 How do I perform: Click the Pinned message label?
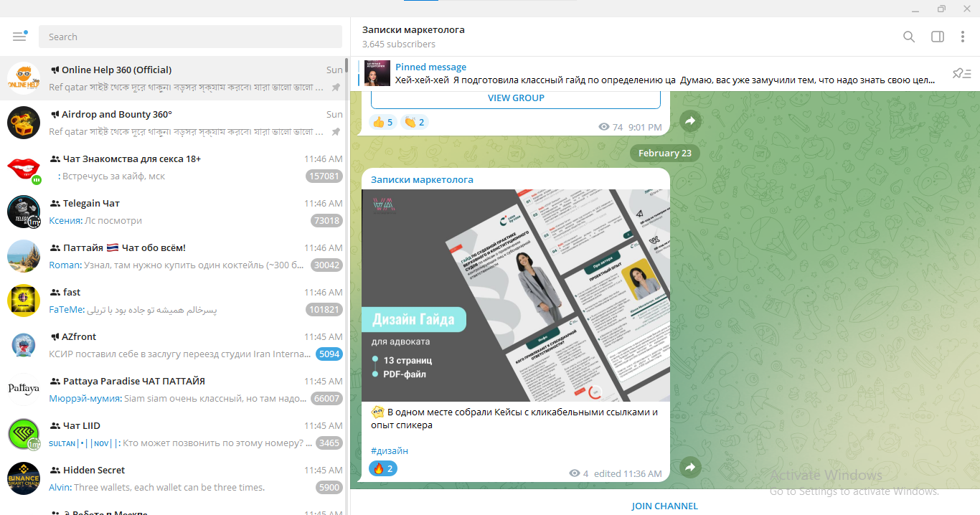[430, 67]
